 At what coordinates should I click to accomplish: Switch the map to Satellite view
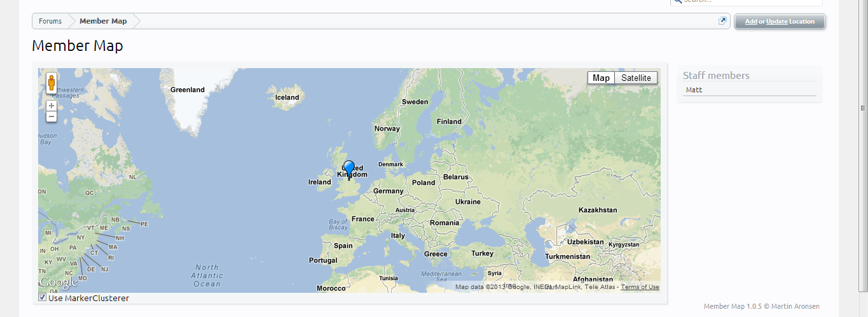coord(636,78)
